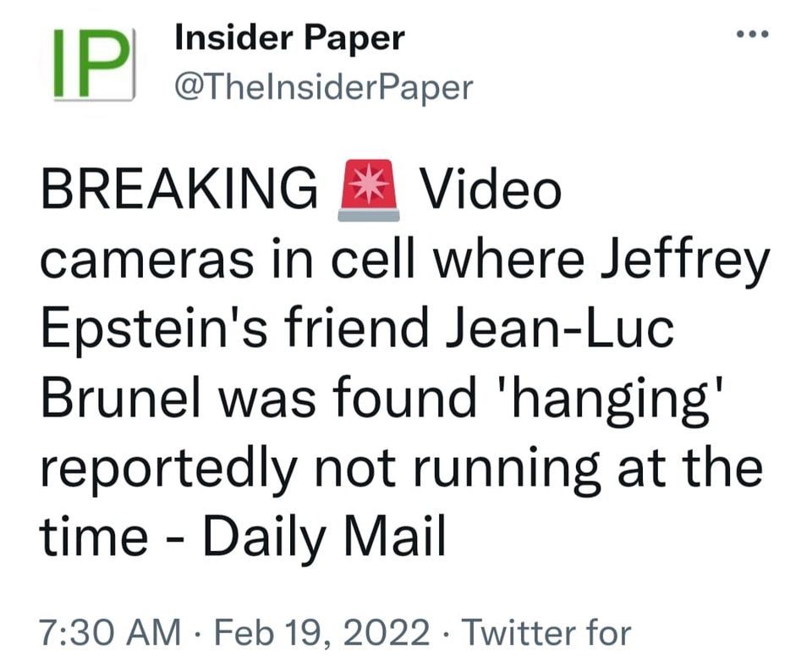Open the Insider Paper display name

[x=289, y=37]
